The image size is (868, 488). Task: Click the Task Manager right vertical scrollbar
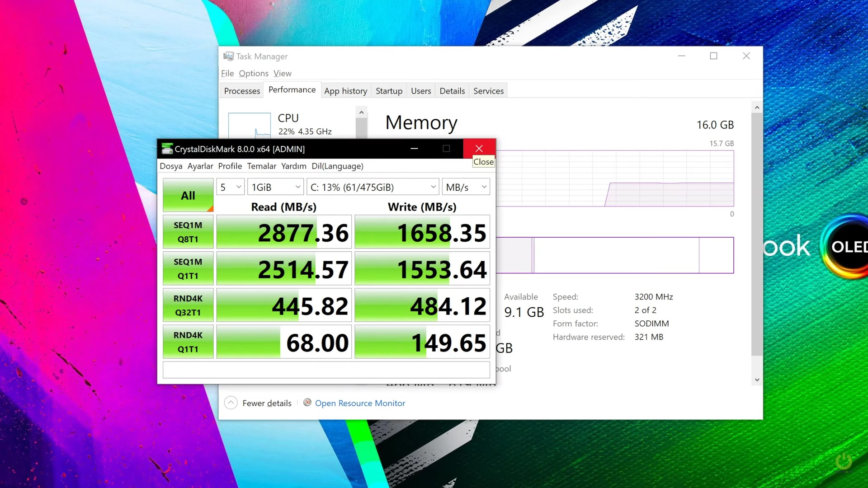[757, 235]
